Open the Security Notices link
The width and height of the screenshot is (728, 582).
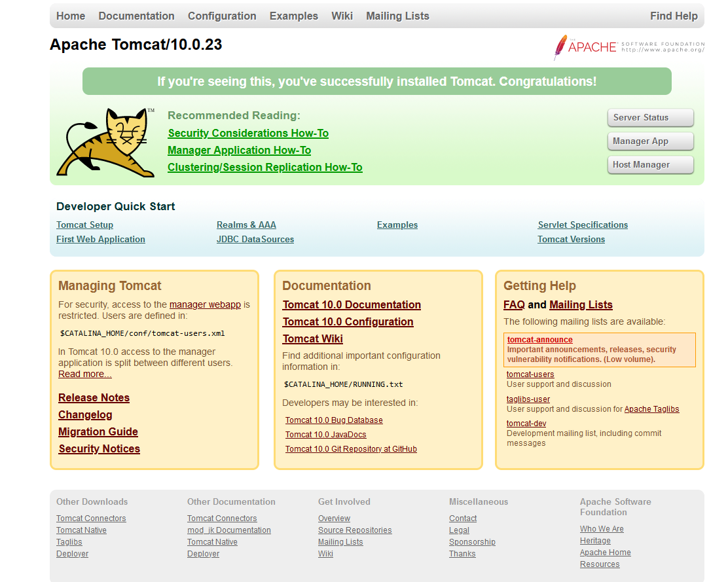(100, 449)
